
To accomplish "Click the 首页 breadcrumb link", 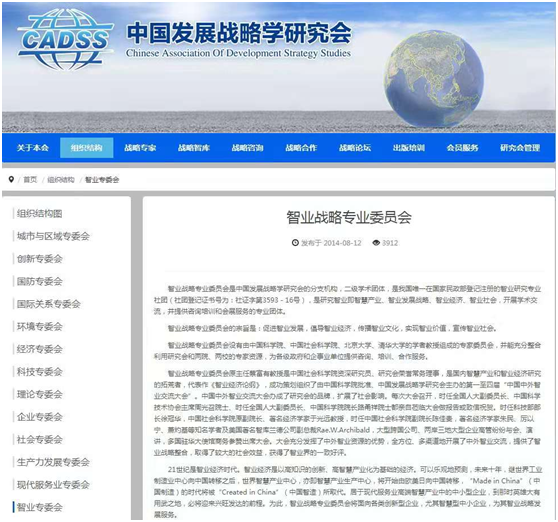I will tap(30, 180).
